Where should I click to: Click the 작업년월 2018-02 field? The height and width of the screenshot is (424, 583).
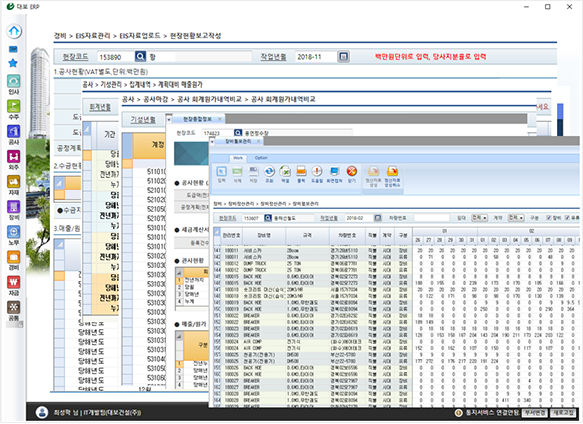coord(359,218)
